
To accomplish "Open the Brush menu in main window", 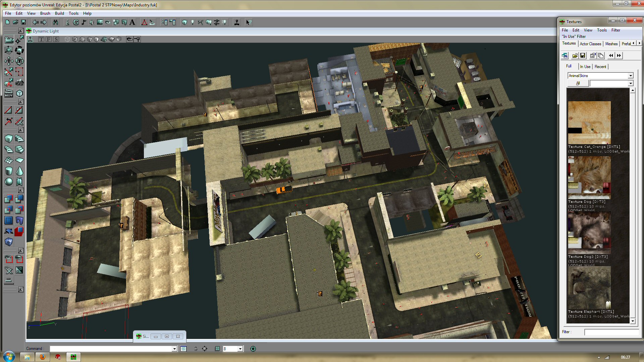I will click(x=45, y=13).
